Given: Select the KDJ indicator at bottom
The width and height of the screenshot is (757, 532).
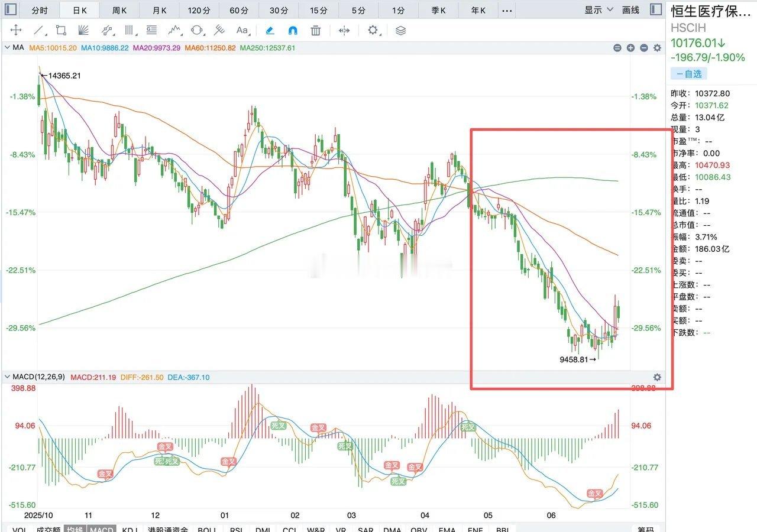Looking at the screenshot, I should pos(130,529).
